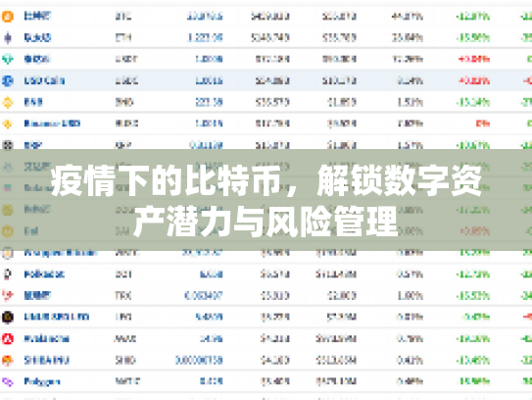Open the USD Coin name link
Image resolution: width=532 pixels, height=400 pixels.
coord(44,80)
